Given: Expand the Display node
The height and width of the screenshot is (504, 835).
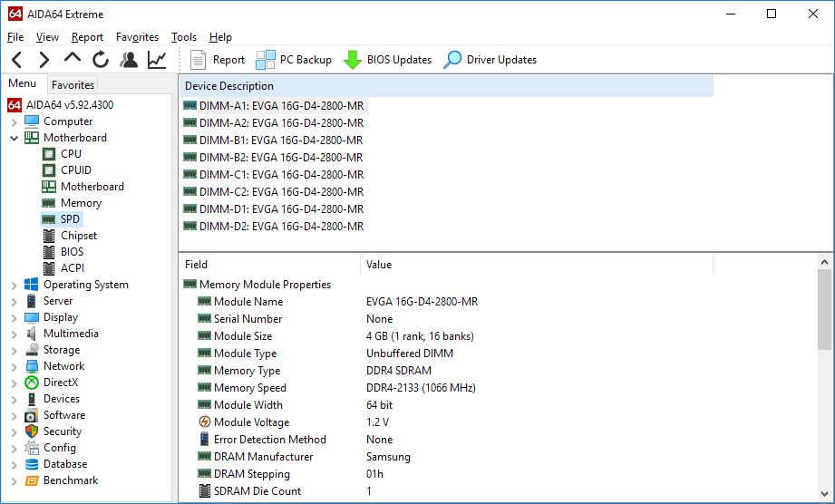Looking at the screenshot, I should (x=15, y=318).
